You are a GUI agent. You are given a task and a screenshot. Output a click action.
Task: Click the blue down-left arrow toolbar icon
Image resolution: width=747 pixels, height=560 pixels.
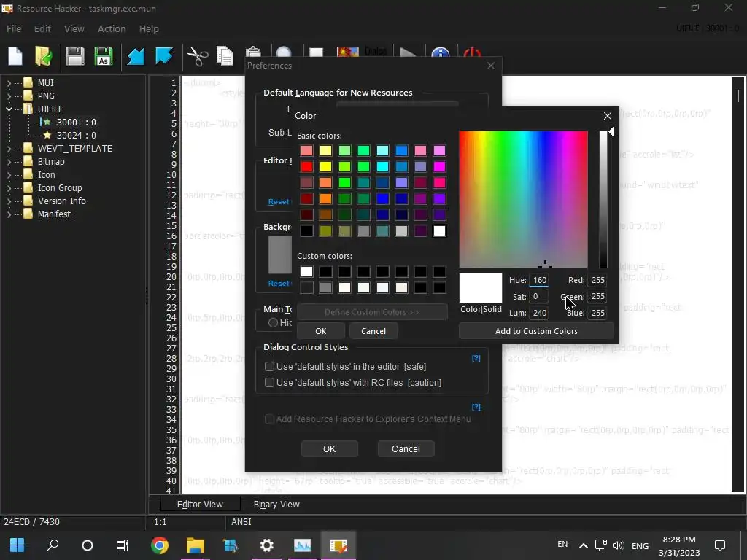(x=136, y=56)
